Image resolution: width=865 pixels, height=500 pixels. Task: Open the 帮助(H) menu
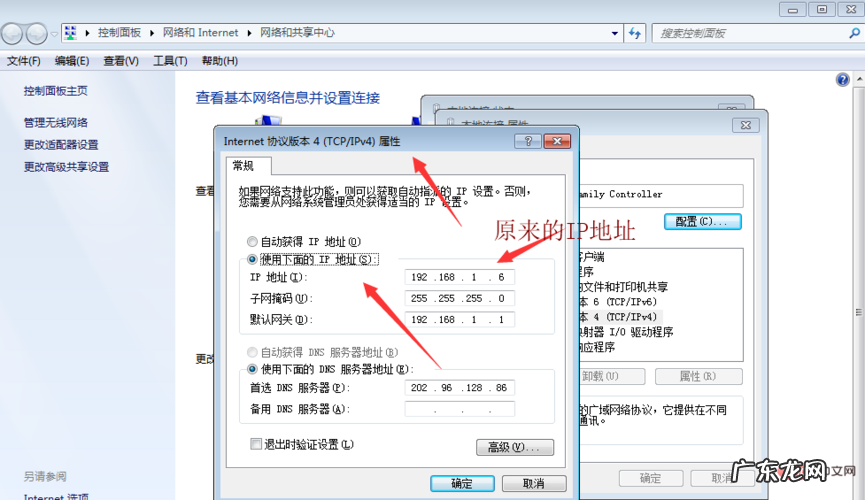pyautogui.click(x=220, y=61)
